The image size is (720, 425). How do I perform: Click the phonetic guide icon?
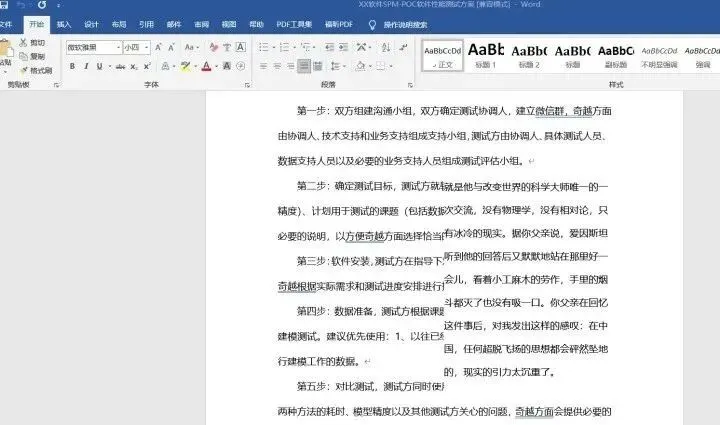point(227,47)
